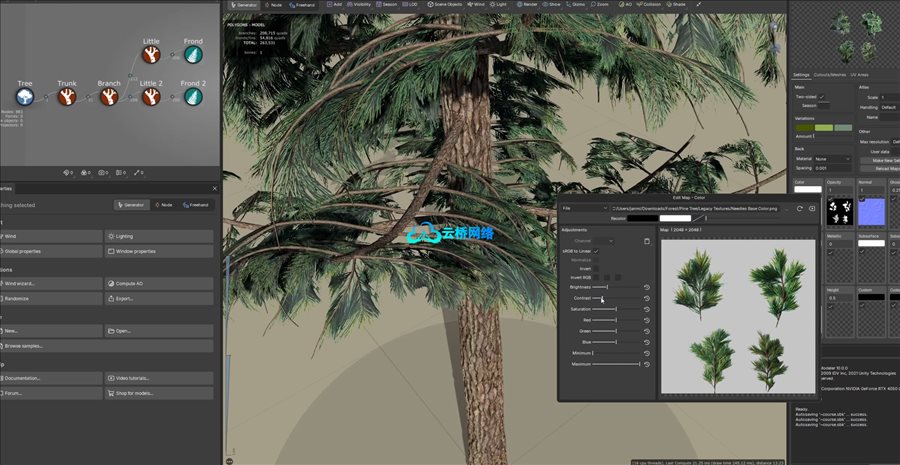Reset the Saturation adjustment value

click(647, 309)
